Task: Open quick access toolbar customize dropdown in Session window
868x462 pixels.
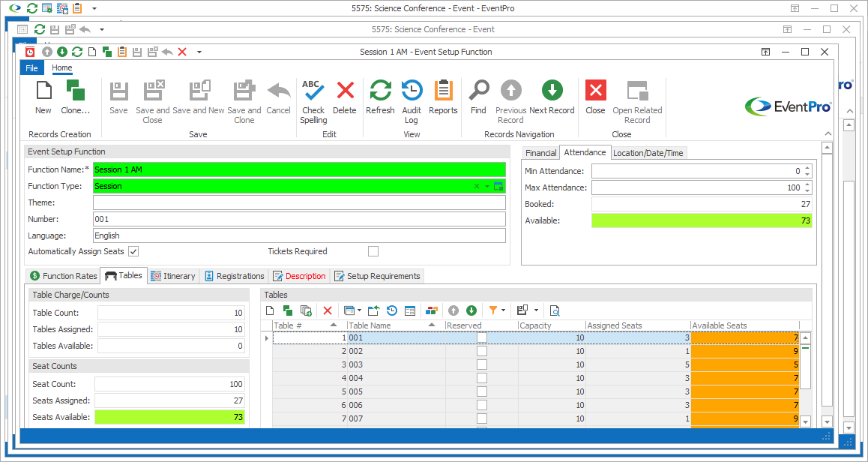Action: (199, 52)
